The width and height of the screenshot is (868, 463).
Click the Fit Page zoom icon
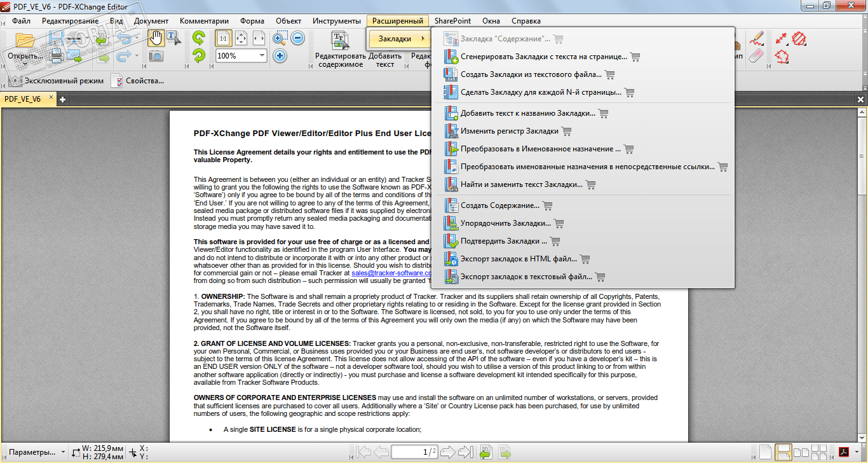(241, 38)
